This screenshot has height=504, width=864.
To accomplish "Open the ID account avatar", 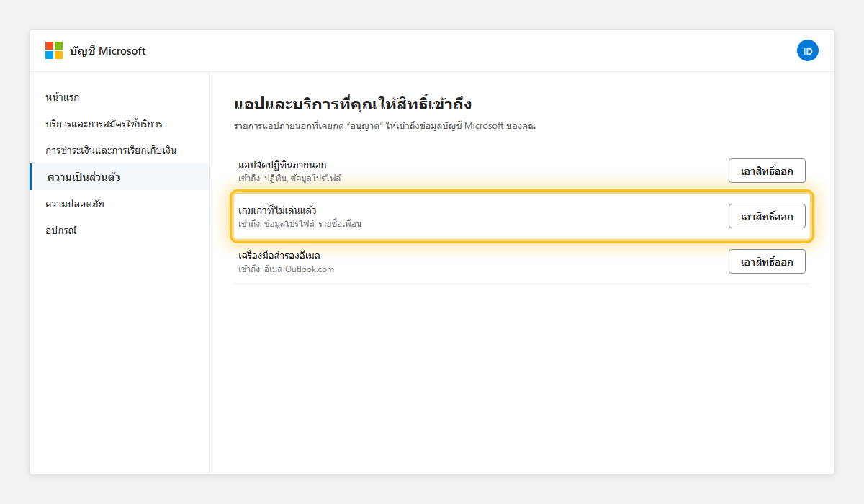I will click(808, 50).
